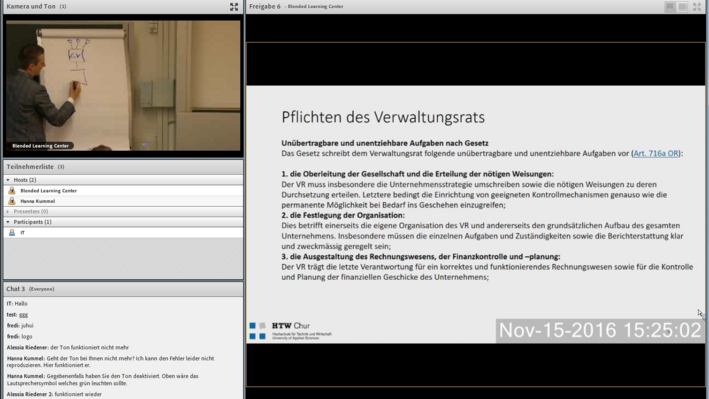Select Blended Learning Center host entry
Viewport: 709px width, 399px height.
pos(123,190)
